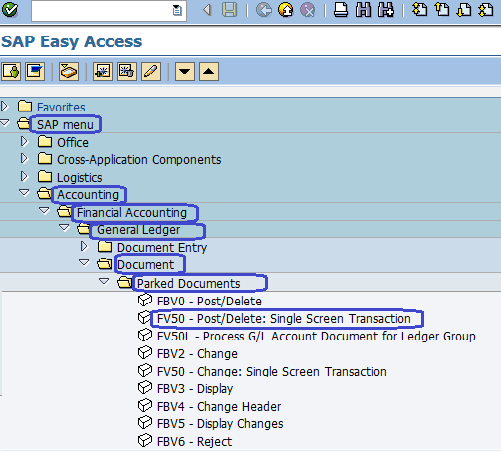Select Cross-Application Components folder label

139,160
